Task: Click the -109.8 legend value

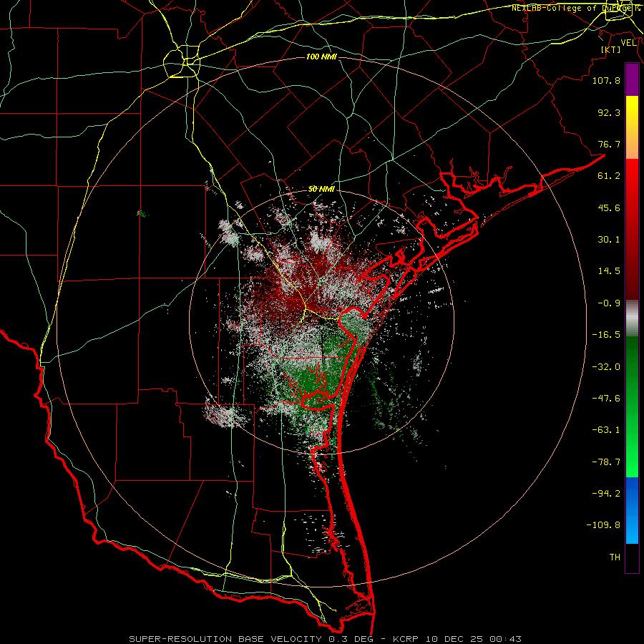Action: click(x=603, y=525)
